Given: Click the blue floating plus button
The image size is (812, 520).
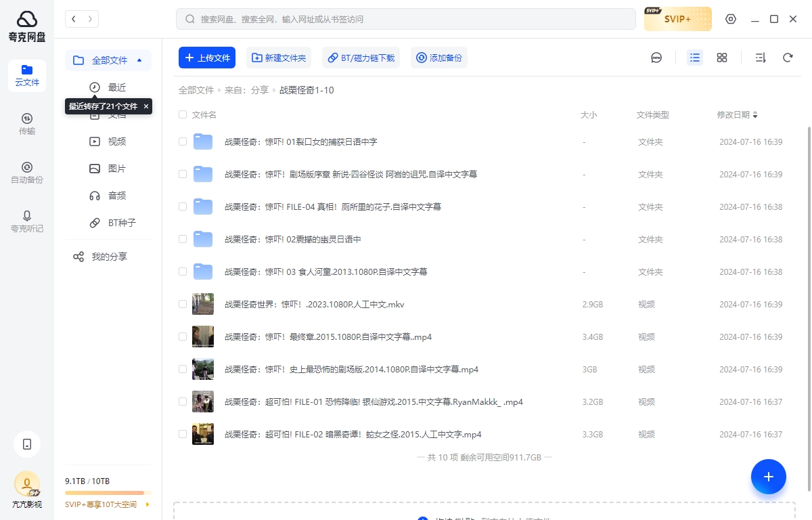Looking at the screenshot, I should pos(768,477).
